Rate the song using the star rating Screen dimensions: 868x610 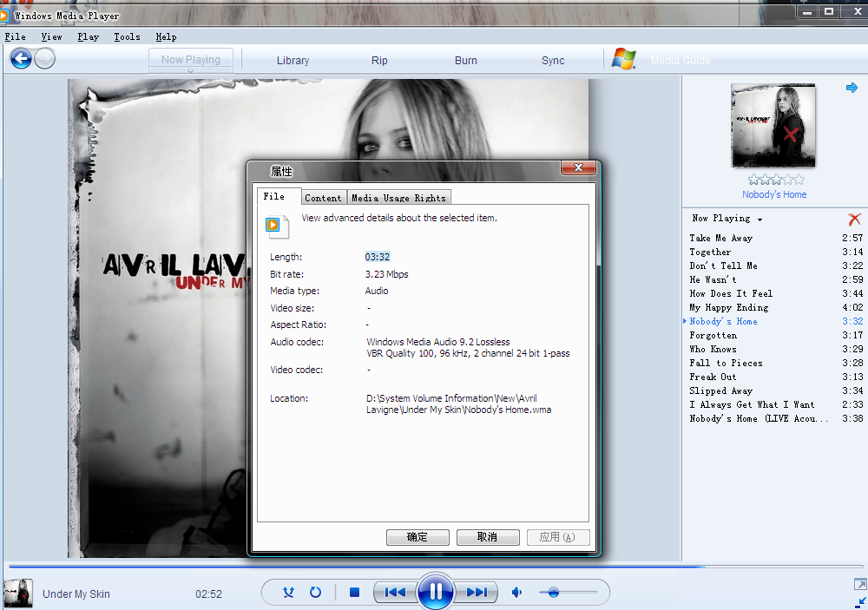pyautogui.click(x=776, y=180)
